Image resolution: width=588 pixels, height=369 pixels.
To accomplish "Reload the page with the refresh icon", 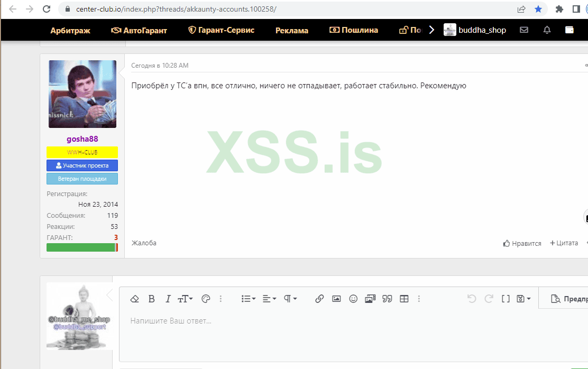I will (x=47, y=9).
